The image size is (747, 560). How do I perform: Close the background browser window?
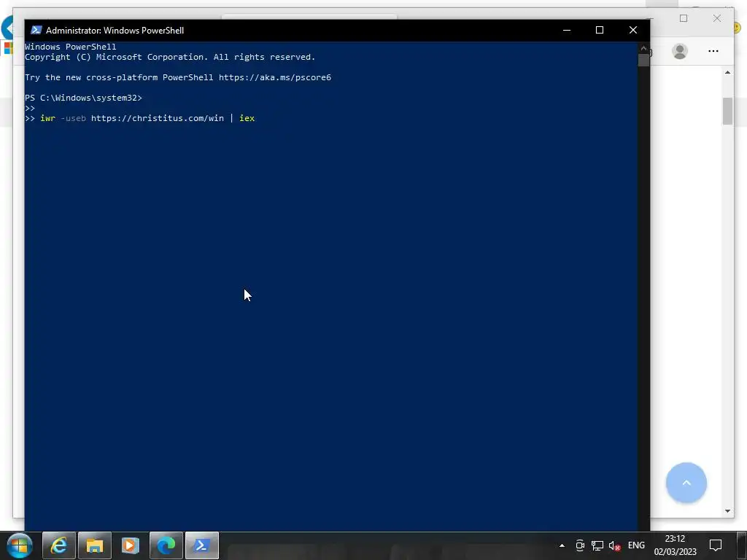[x=717, y=18]
